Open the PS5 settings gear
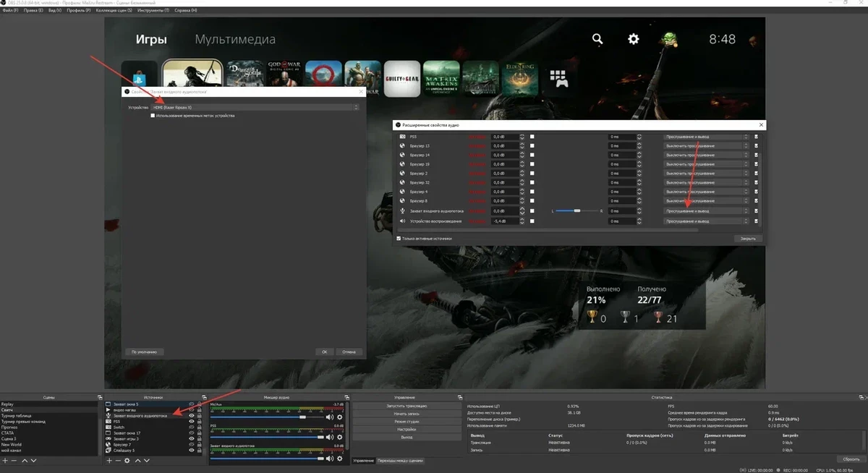868x473 pixels. pos(634,39)
